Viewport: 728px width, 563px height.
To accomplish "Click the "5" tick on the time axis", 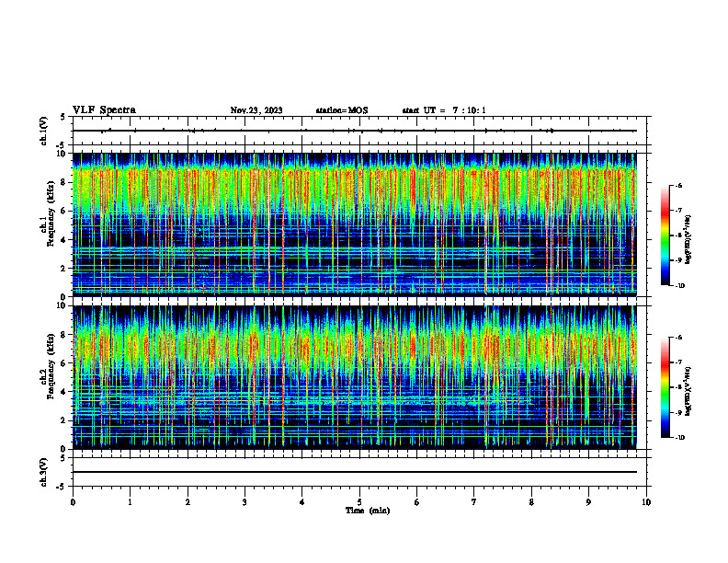I will pos(359,502).
